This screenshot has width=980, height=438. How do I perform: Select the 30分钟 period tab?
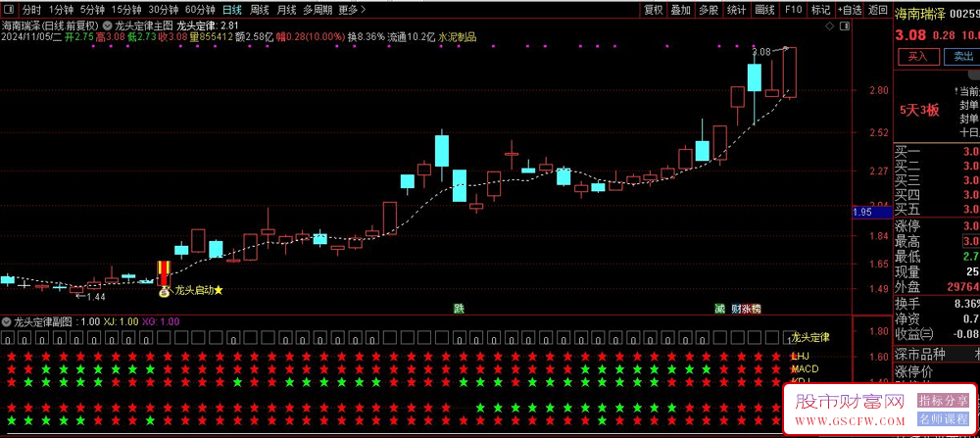point(163,10)
